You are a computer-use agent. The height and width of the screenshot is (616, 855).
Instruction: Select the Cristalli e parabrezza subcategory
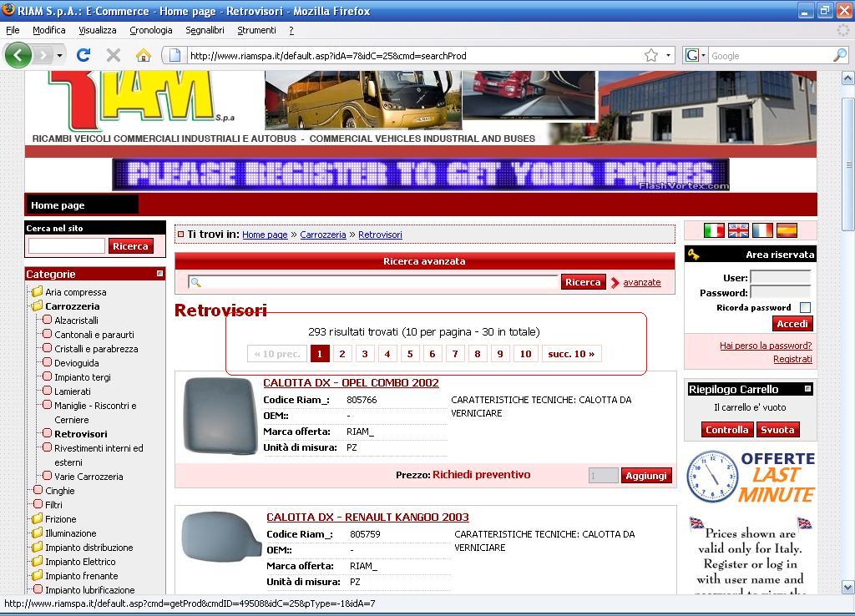pyautogui.click(x=96, y=348)
